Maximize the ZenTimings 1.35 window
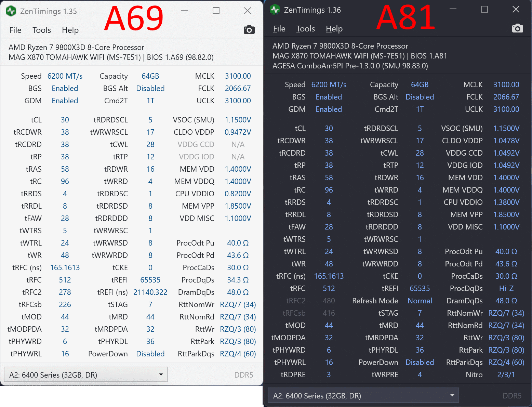Image resolution: width=532 pixels, height=407 pixels. click(216, 11)
